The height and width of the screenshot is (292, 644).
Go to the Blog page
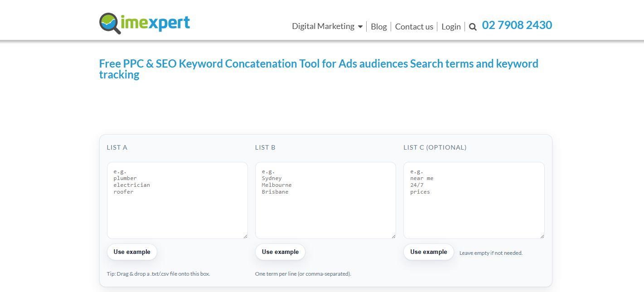pos(378,27)
